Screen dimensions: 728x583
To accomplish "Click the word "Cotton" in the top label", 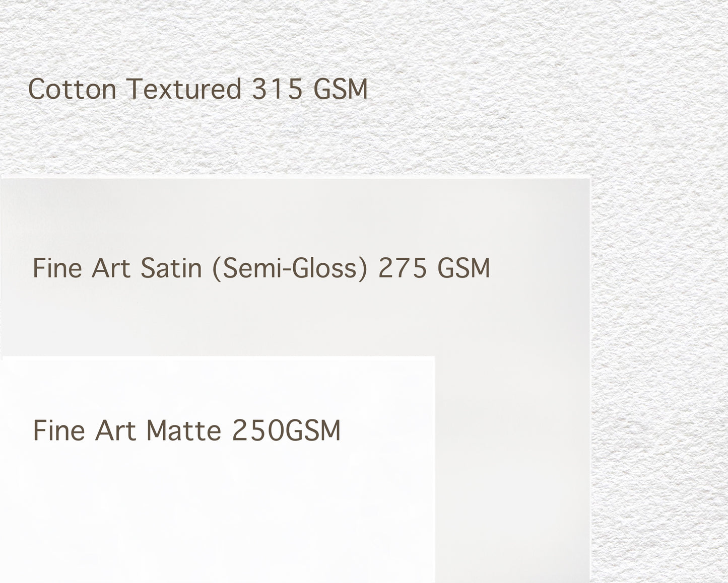I will click(x=72, y=89).
